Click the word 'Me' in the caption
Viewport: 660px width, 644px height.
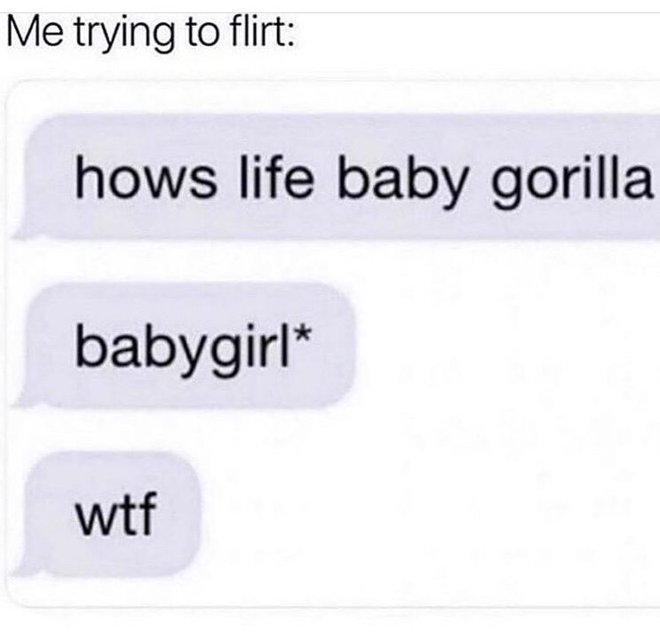pyautogui.click(x=35, y=33)
